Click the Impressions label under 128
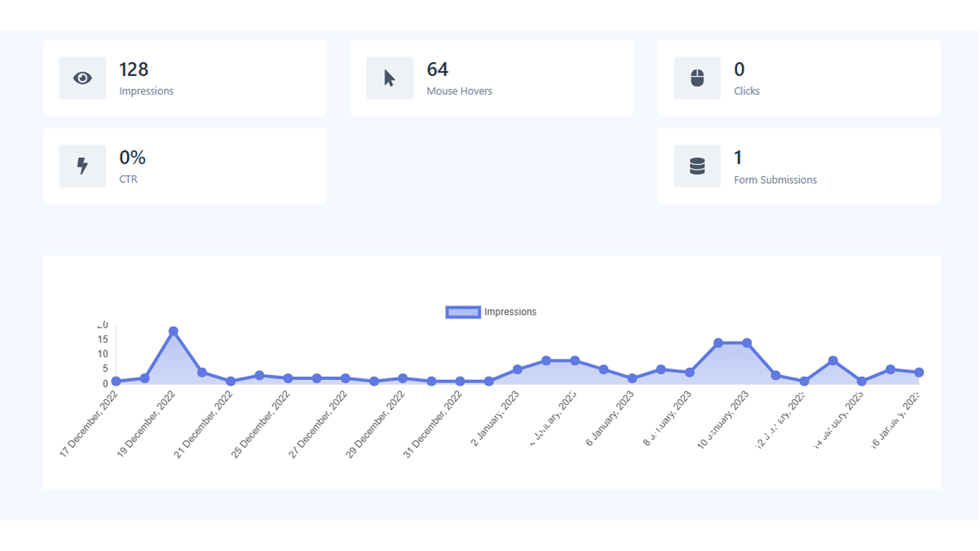The image size is (980, 551). [146, 91]
